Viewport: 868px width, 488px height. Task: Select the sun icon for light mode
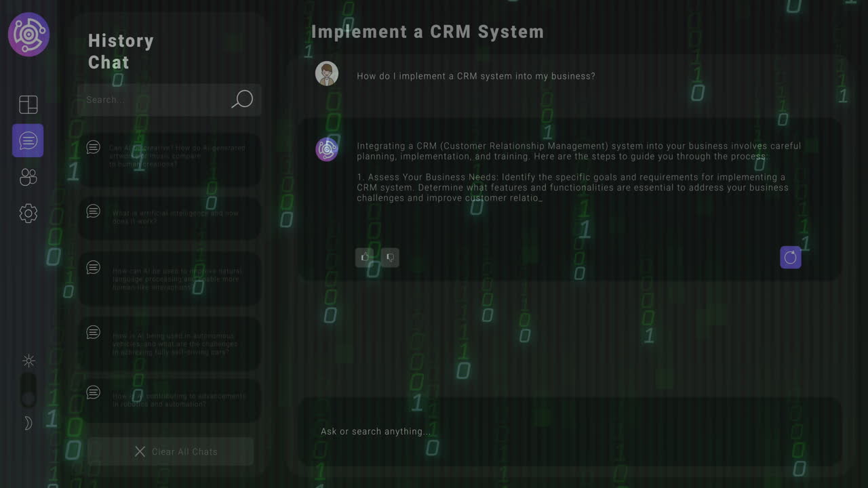coord(28,361)
